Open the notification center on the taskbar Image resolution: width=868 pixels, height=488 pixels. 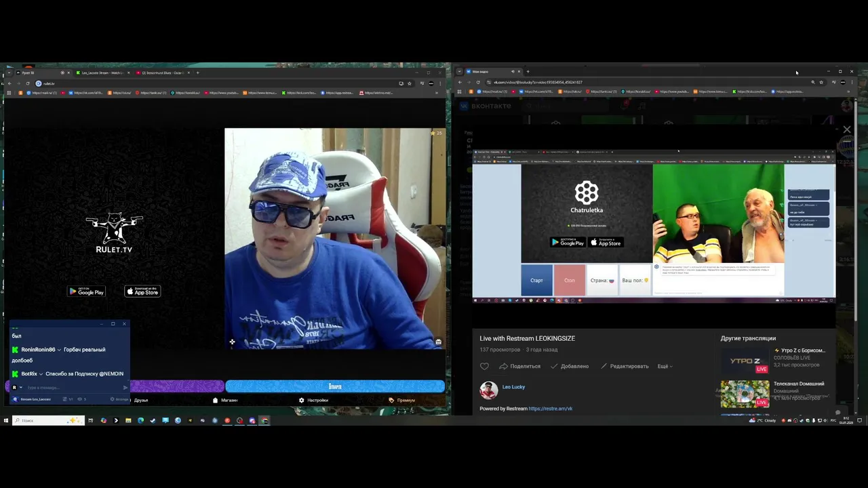coord(861,420)
